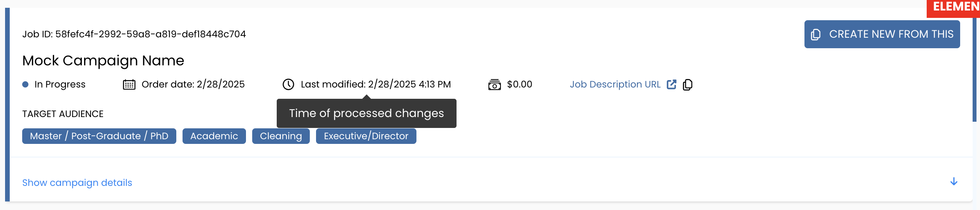980x210 pixels.
Task: Click the Last modified timestamp text
Action: pyautogui.click(x=376, y=84)
